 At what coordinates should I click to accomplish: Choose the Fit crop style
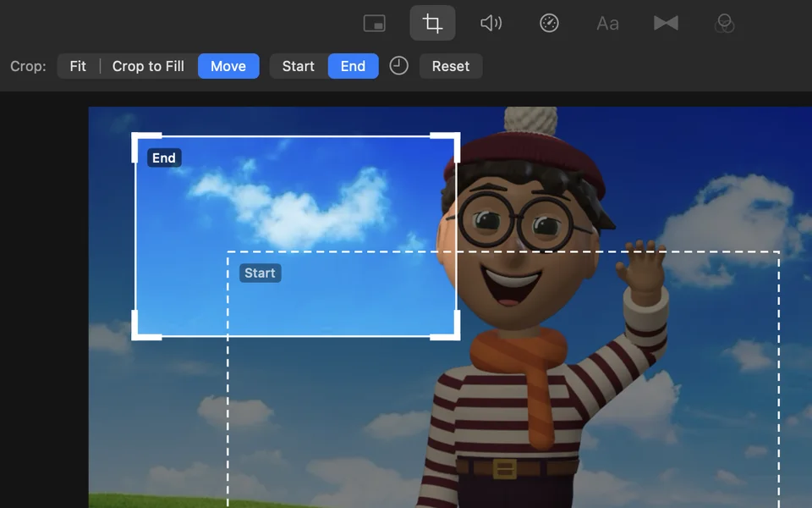tap(78, 66)
